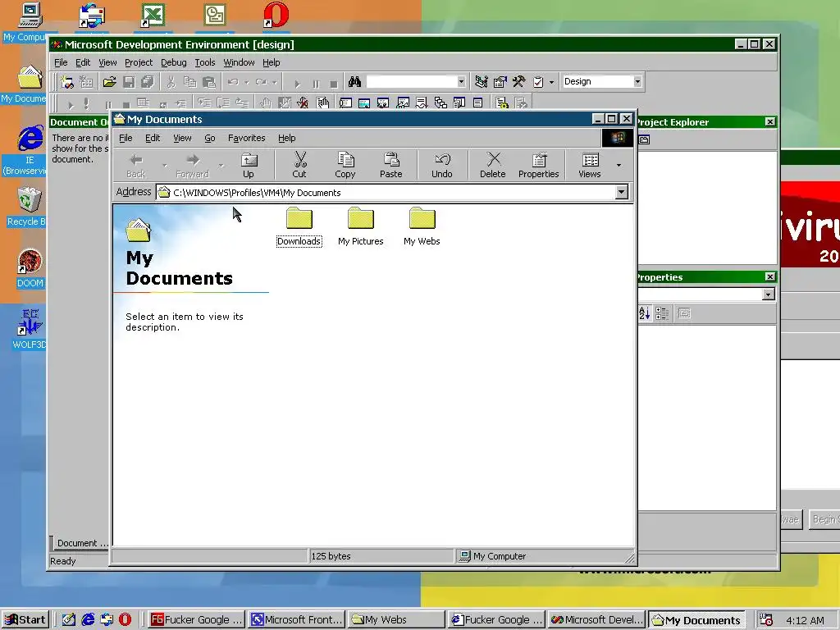Click Internet Explorer quick launch icon
840x630 pixels.
click(x=88, y=620)
